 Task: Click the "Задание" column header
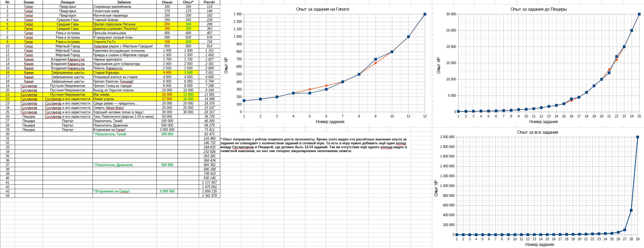click(124, 2)
